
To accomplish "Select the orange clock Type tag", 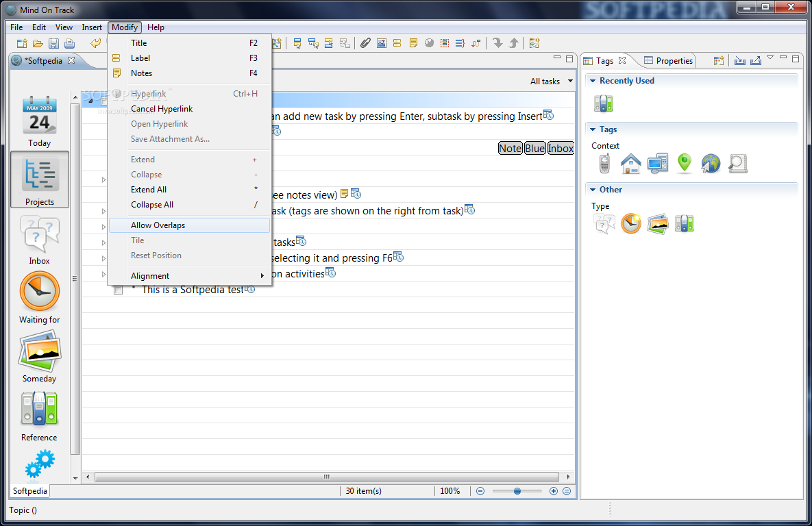I will (x=630, y=224).
